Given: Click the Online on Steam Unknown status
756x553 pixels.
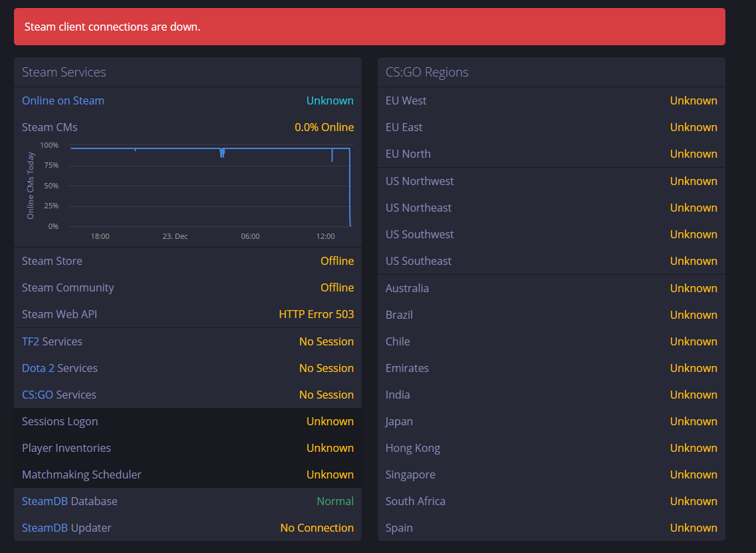Looking at the screenshot, I should point(330,100).
